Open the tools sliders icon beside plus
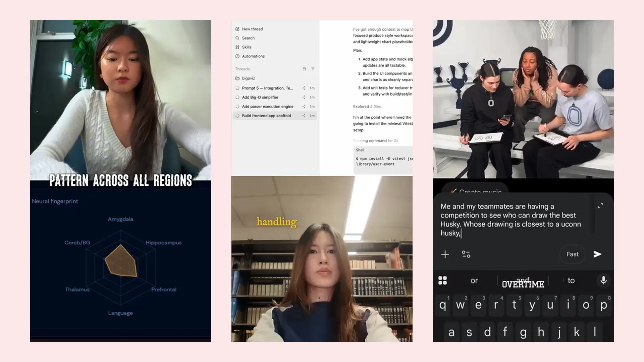644x362 pixels. click(466, 254)
